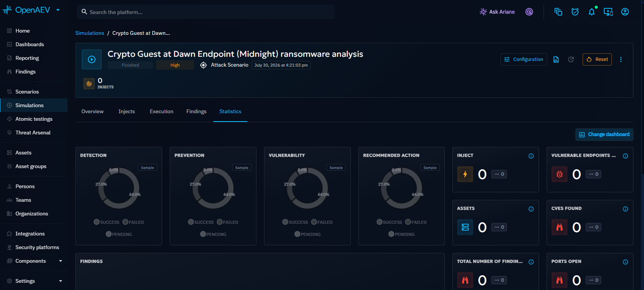The image size is (644, 290).
Task: Open the three-dot more options menu
Action: (x=621, y=59)
